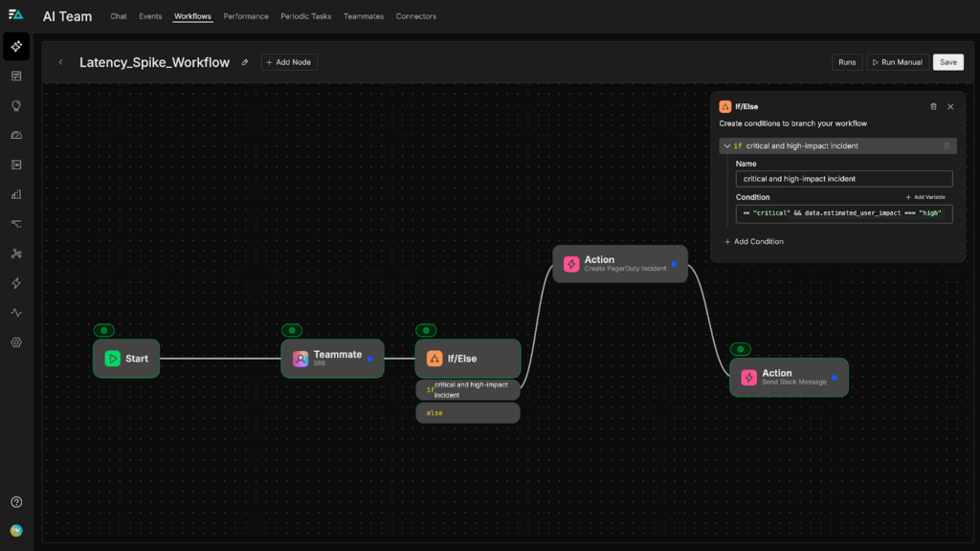Open the speedometer gauge sidebar icon
980x551 pixels.
[16, 135]
